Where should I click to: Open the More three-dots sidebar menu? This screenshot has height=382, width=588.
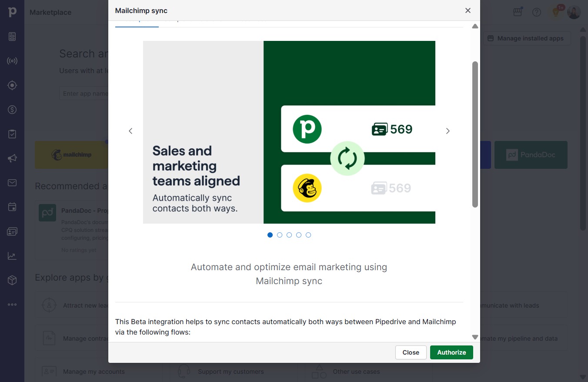(x=12, y=305)
